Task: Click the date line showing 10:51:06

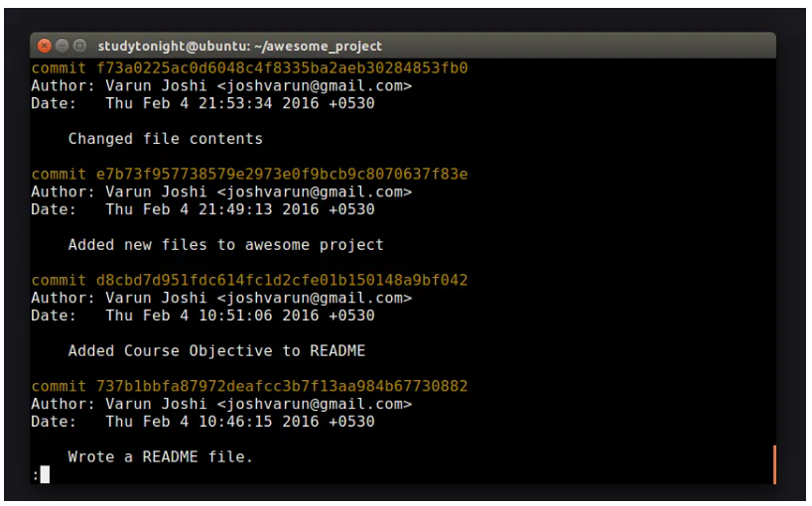Action: click(203, 316)
